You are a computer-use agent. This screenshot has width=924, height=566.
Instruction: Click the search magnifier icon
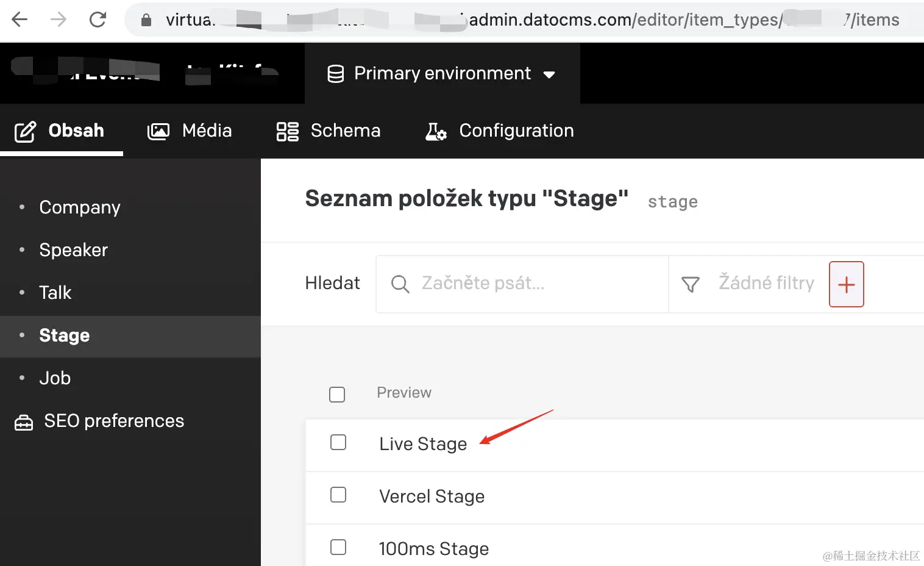(x=400, y=284)
